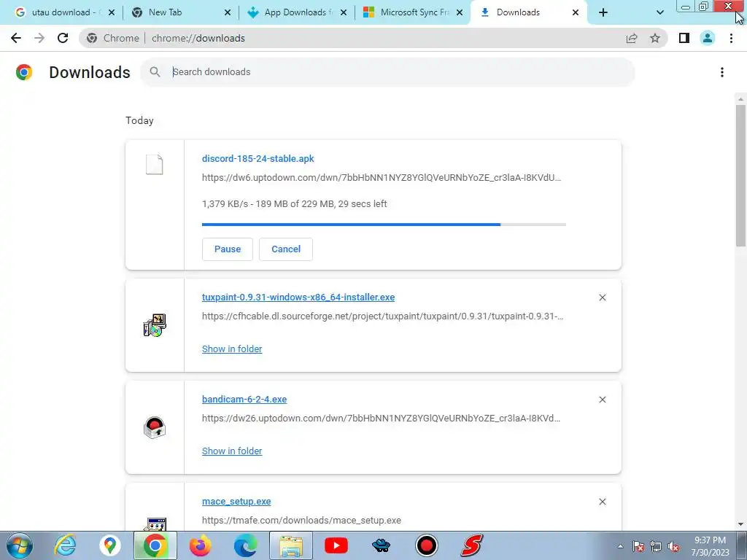Screen dimensions: 747x560
Task: Reload the downloads page
Action: pyautogui.click(x=63, y=38)
